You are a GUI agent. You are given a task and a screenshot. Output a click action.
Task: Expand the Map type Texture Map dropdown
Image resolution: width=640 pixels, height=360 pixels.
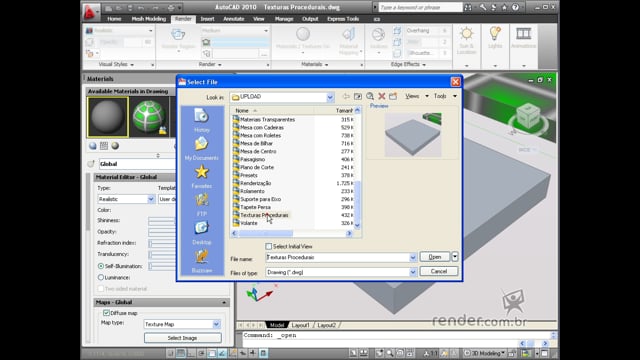216,324
